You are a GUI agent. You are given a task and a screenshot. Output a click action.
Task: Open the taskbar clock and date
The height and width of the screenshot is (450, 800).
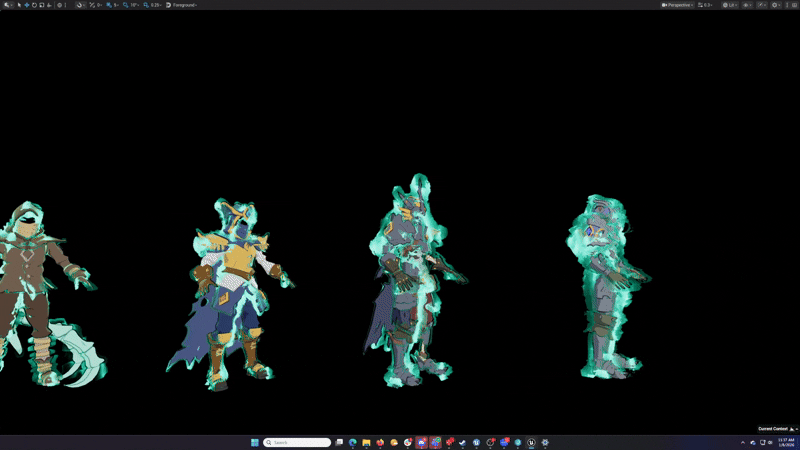click(x=786, y=442)
